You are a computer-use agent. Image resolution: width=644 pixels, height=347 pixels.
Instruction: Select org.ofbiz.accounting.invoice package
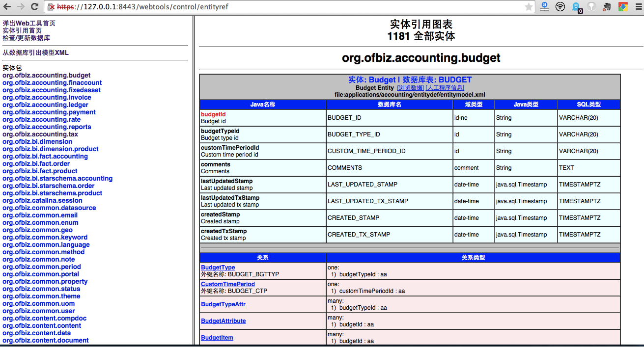click(x=47, y=97)
